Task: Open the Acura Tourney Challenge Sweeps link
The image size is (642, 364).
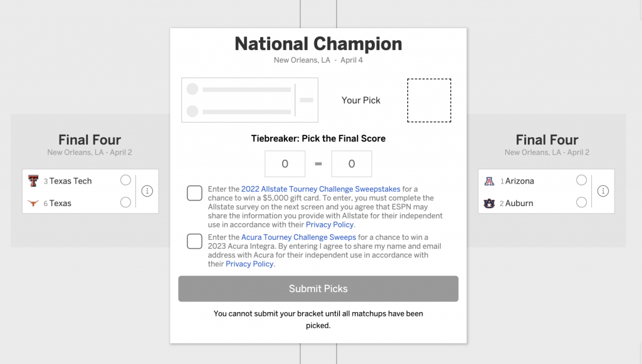Action: point(298,237)
